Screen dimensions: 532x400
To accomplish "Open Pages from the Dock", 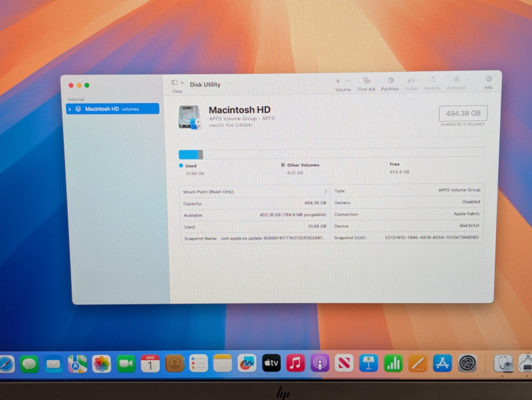I will [x=418, y=363].
